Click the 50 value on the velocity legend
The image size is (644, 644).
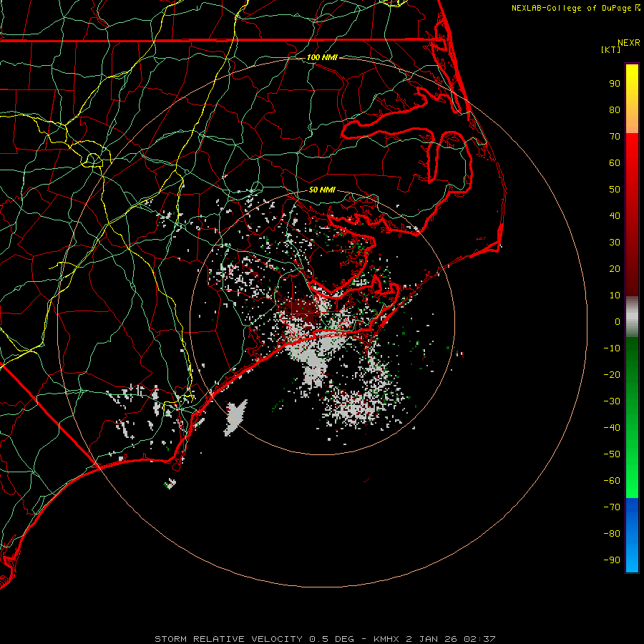(615, 190)
